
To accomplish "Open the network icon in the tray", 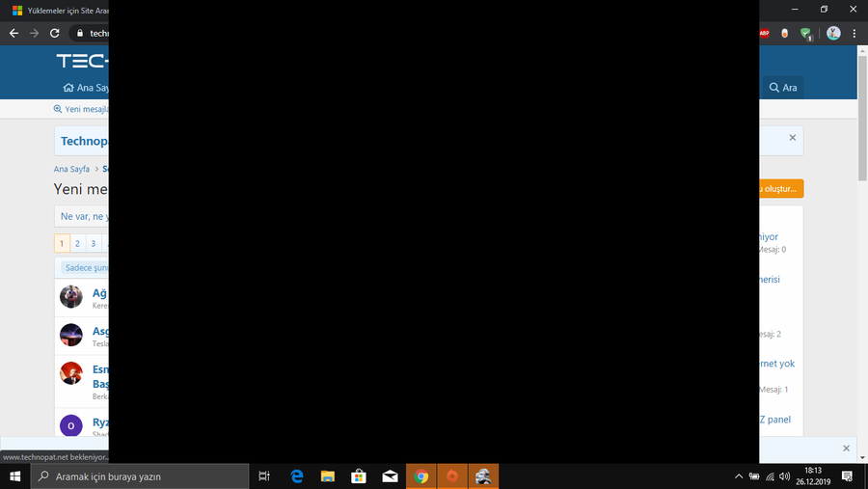I will [x=770, y=476].
